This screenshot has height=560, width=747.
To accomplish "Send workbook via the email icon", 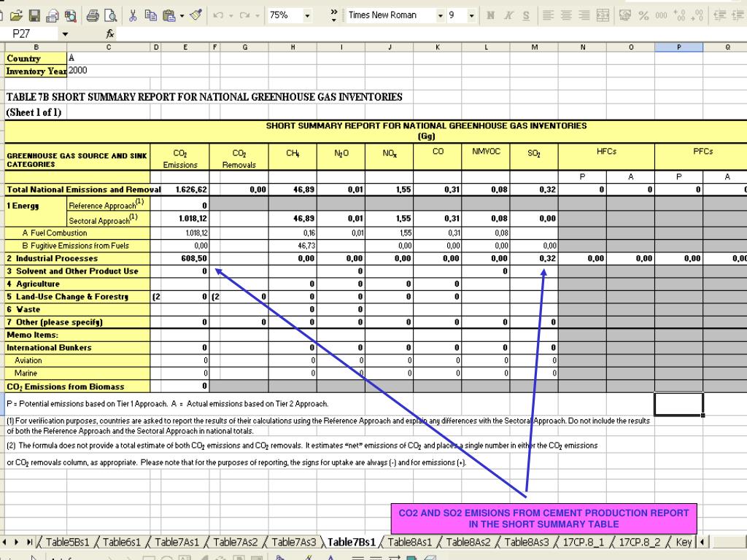I will coord(53,16).
